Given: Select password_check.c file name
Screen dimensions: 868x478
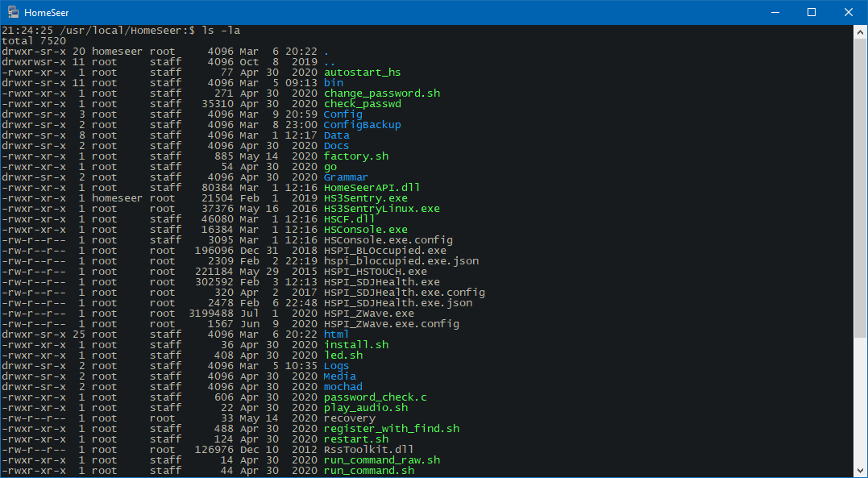Looking at the screenshot, I should [376, 397].
